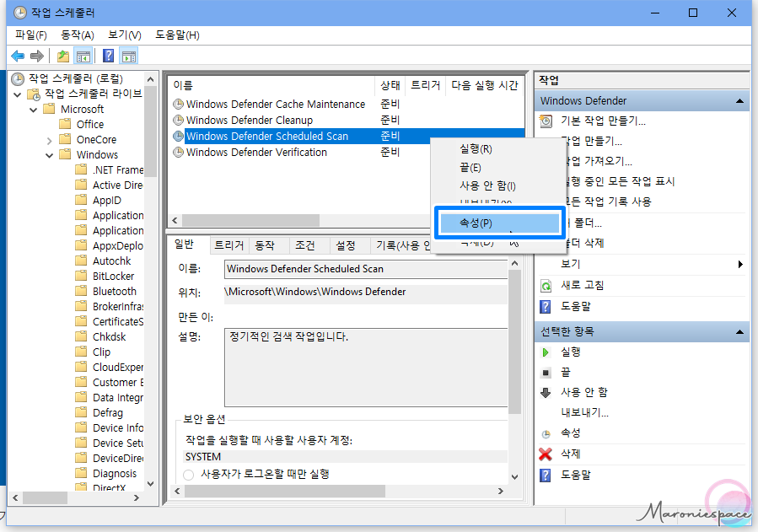Click the 작업 스케줄러 (로컬) root clock icon

[18, 78]
